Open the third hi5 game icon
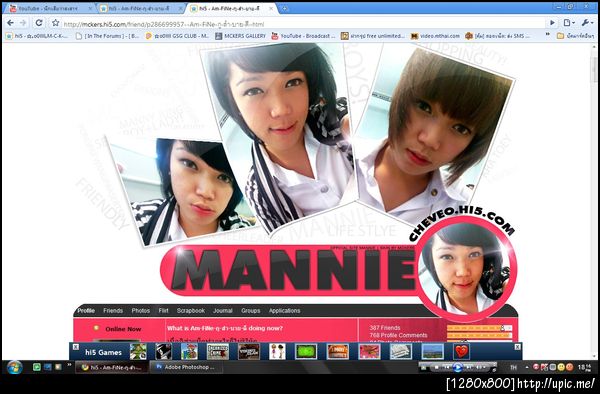 (189, 352)
